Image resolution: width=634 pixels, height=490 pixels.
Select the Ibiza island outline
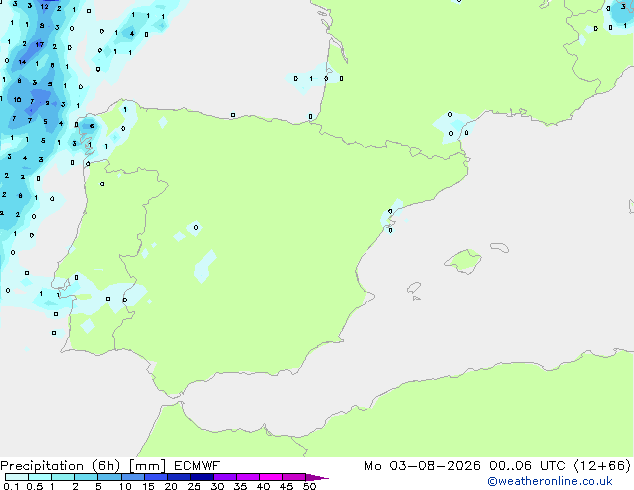(414, 288)
